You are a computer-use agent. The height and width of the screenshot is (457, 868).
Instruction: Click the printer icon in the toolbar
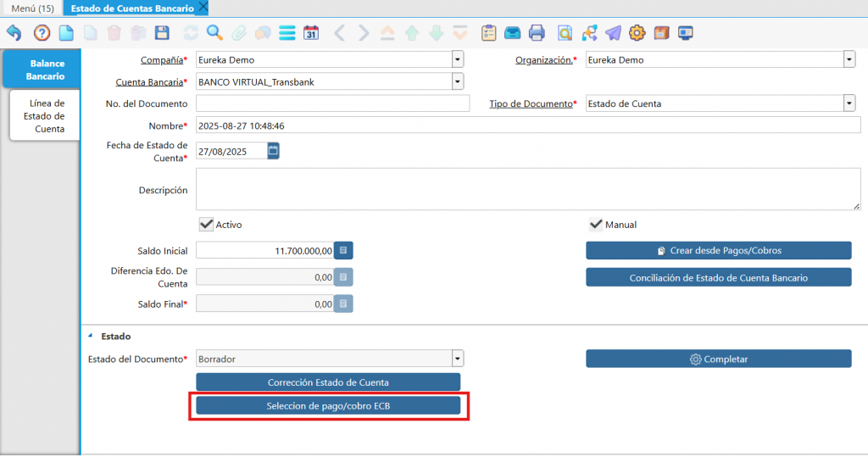[x=537, y=33]
